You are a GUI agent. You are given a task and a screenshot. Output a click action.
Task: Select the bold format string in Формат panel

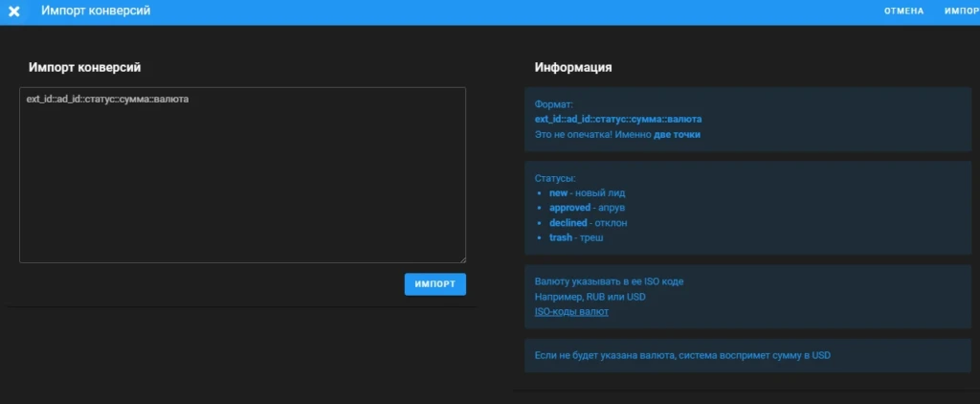point(618,119)
